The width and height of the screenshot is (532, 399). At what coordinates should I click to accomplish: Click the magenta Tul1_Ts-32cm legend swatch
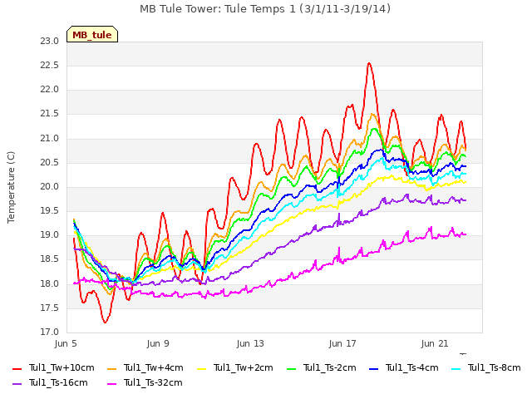tap(111, 384)
